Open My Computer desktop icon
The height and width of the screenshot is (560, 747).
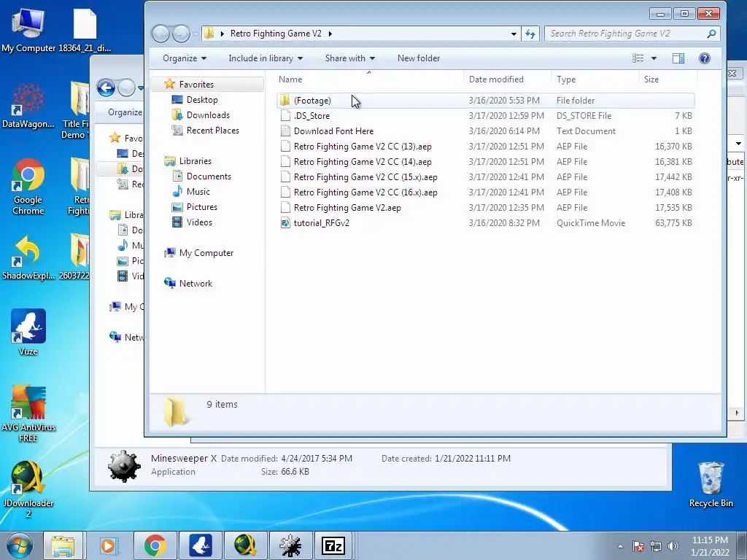coord(28,31)
